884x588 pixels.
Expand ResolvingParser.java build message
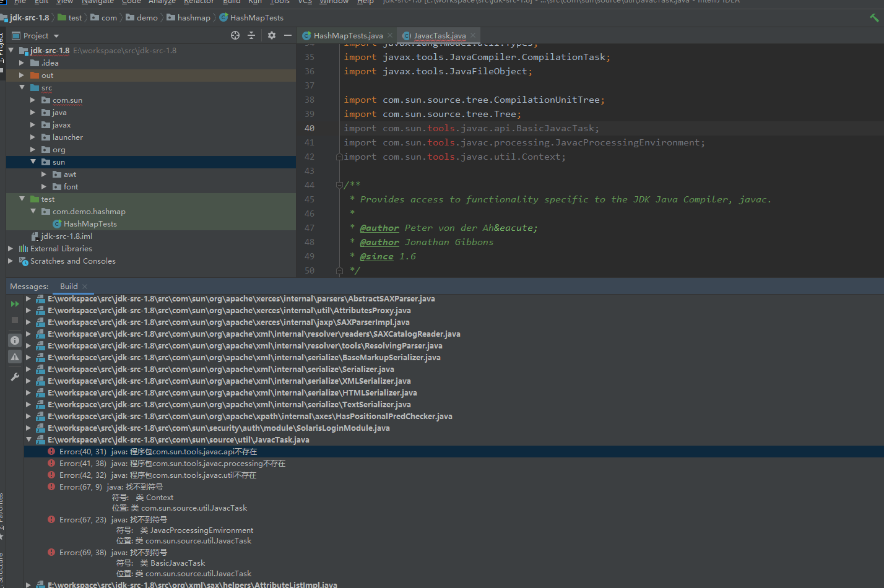tap(28, 346)
